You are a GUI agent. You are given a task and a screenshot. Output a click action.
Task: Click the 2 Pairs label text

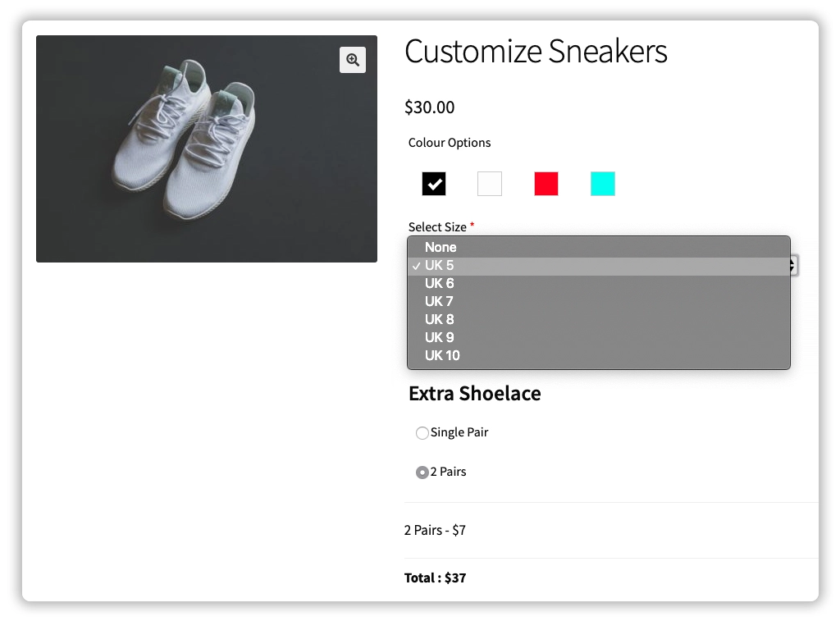click(x=449, y=472)
